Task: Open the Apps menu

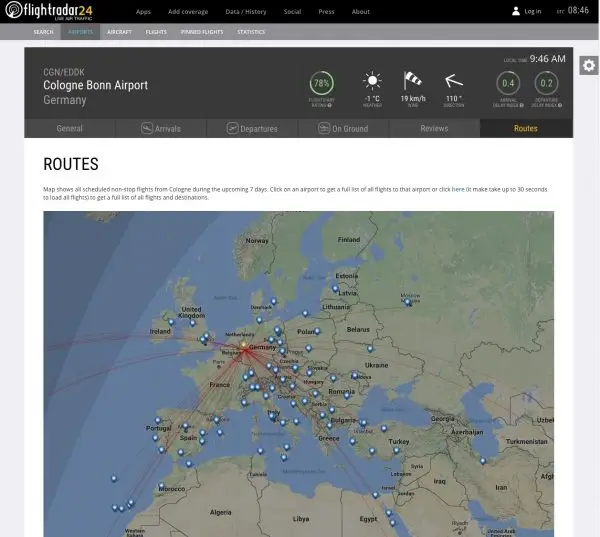Action: pyautogui.click(x=143, y=12)
